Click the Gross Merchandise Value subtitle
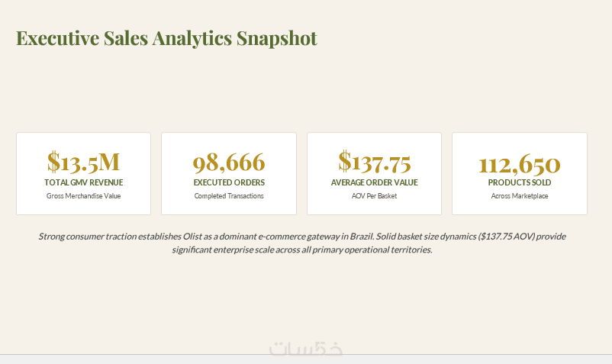 point(83,196)
